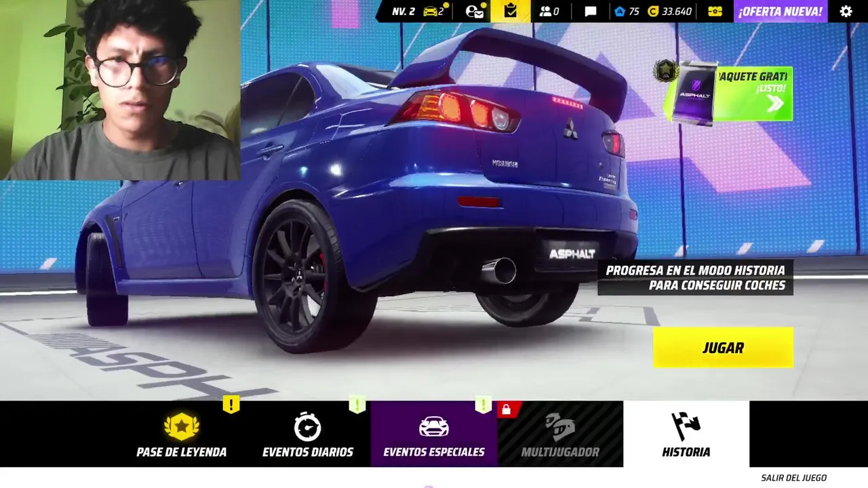Click the red padlock on Multijugador
Viewport: 868px width, 488px height.
click(506, 409)
